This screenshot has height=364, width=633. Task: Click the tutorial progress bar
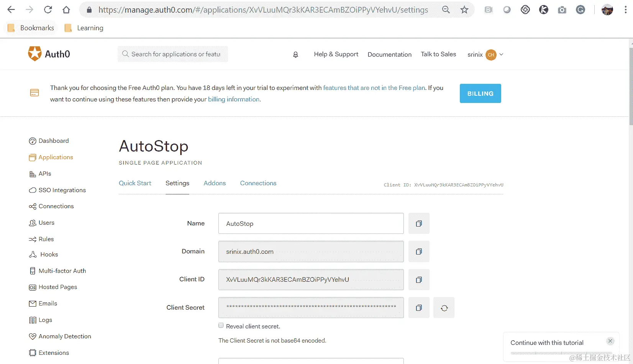(561, 353)
